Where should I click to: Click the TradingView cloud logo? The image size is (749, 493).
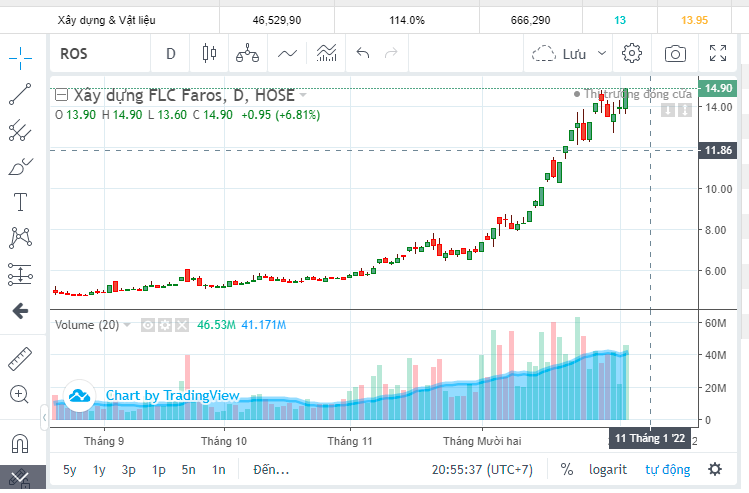click(79, 396)
